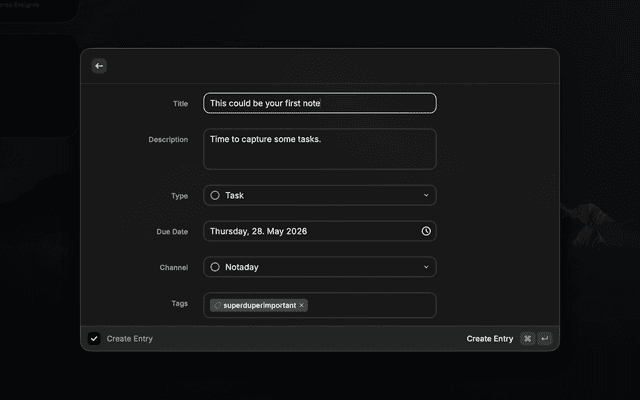Focus the Title input field

[x=320, y=103]
